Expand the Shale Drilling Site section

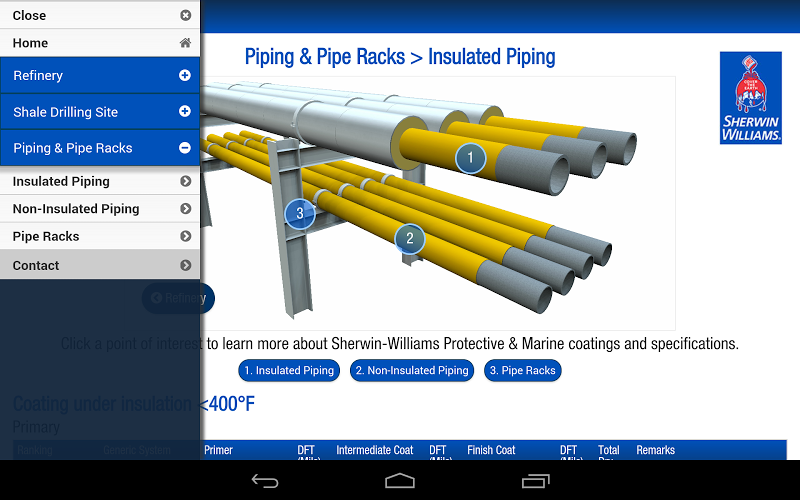pyautogui.click(x=100, y=112)
